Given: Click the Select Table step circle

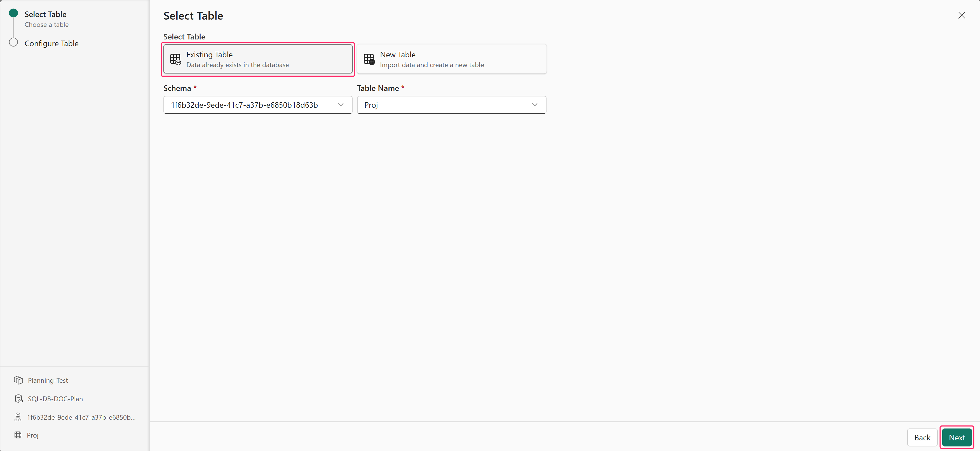Looking at the screenshot, I should pyautogui.click(x=13, y=13).
